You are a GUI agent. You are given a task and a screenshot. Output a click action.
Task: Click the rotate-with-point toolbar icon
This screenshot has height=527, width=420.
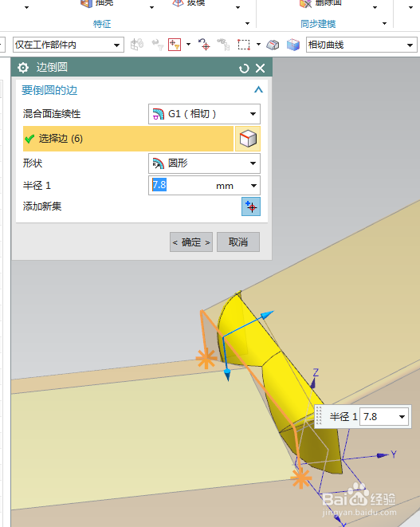coord(204,45)
